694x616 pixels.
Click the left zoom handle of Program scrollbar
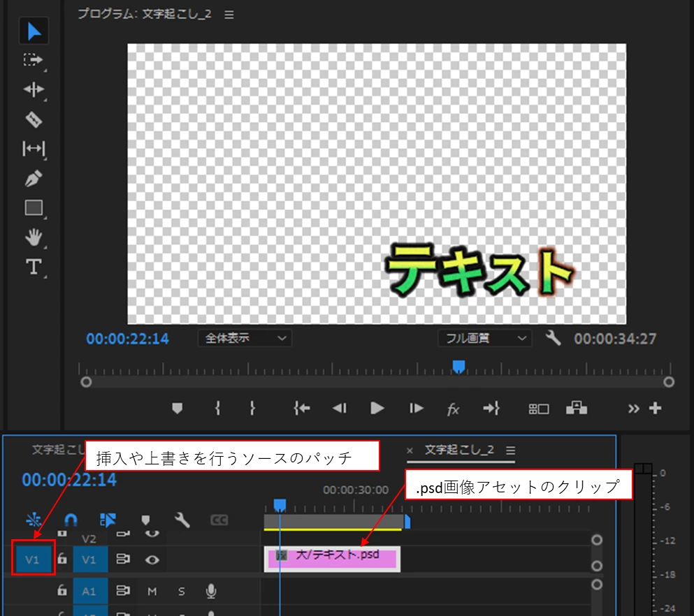coord(86,381)
